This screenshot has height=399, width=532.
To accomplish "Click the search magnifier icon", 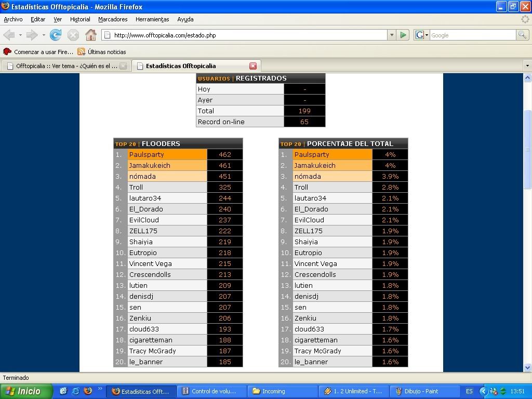I will (x=522, y=35).
